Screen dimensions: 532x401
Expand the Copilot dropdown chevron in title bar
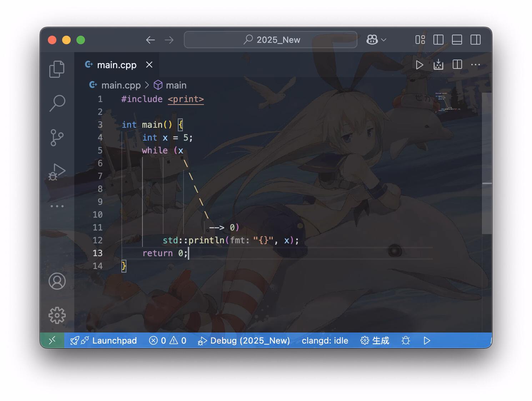[x=384, y=40]
